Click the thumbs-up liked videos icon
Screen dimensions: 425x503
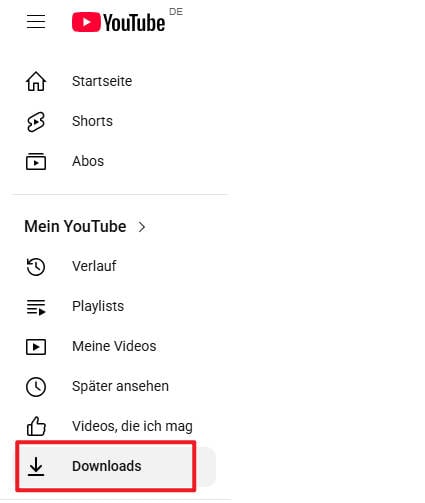pos(36,426)
